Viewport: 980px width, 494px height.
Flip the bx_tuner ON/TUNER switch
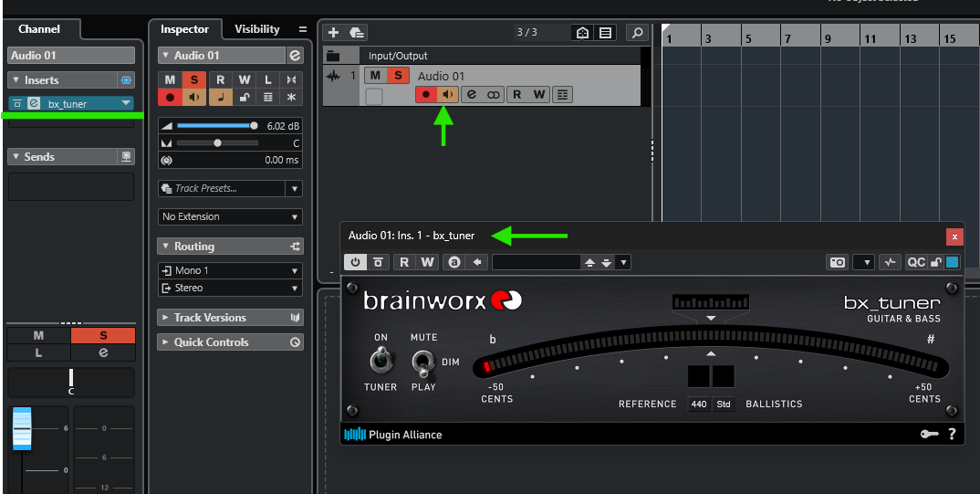coord(381,361)
